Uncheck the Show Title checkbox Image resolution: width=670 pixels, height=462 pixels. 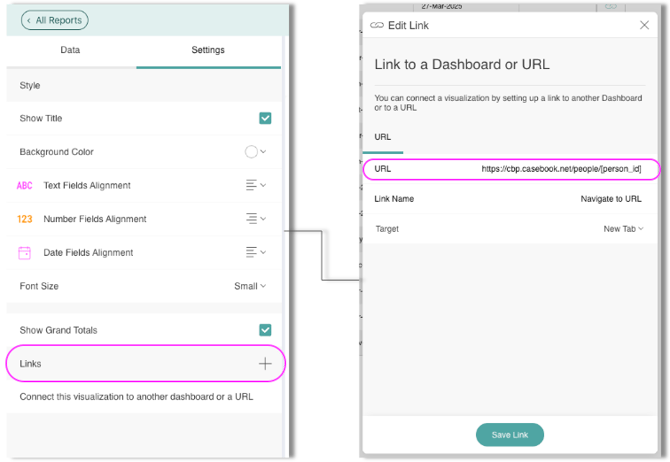pos(265,118)
